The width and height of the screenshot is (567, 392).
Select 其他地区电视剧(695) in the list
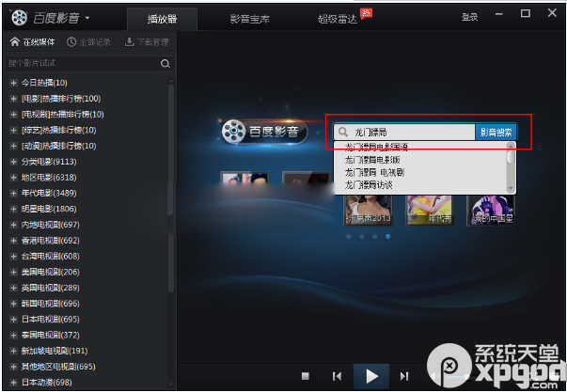pyautogui.click(x=58, y=367)
